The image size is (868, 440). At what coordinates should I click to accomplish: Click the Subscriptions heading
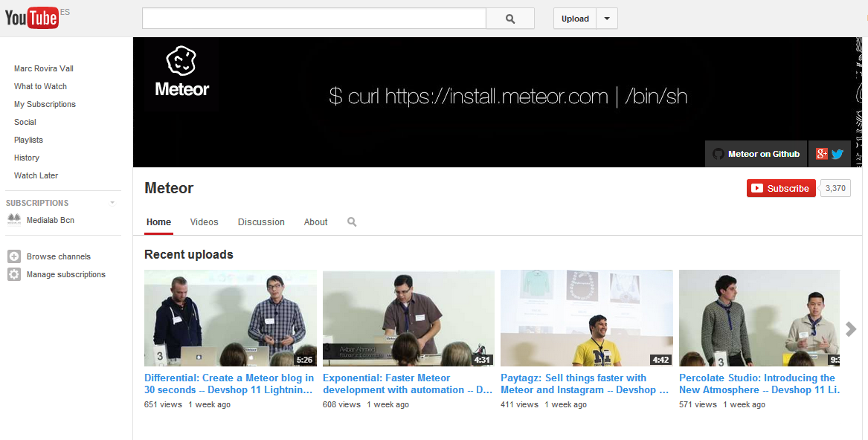click(37, 203)
